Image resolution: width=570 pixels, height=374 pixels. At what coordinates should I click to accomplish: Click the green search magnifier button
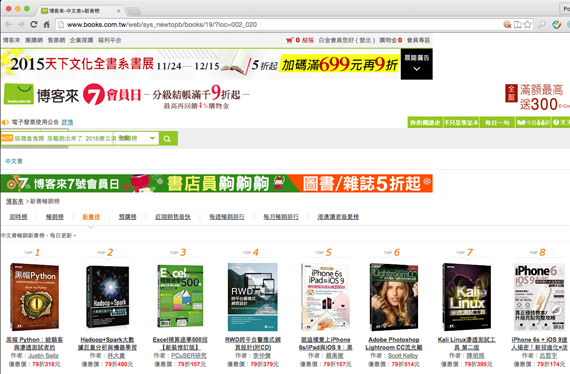pyautogui.click(x=168, y=138)
